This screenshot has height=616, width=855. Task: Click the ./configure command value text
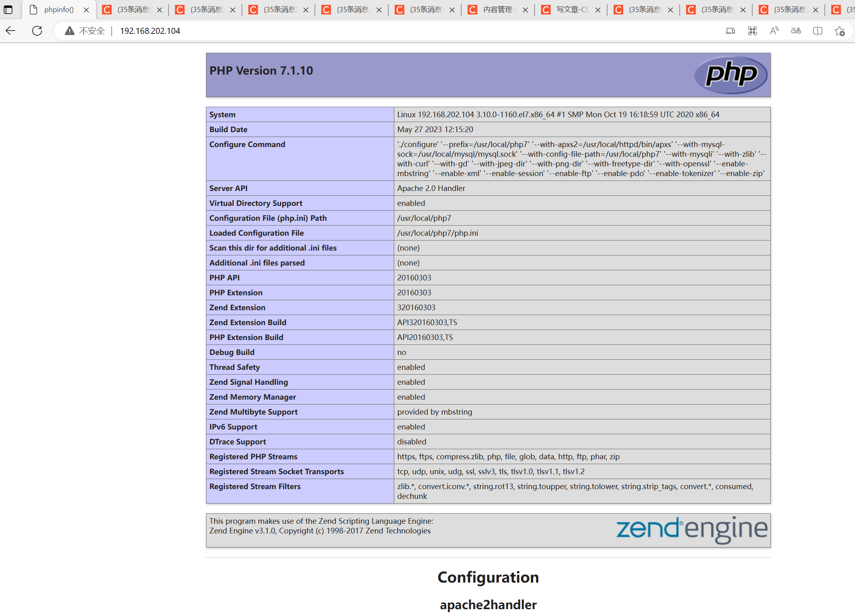click(582, 159)
